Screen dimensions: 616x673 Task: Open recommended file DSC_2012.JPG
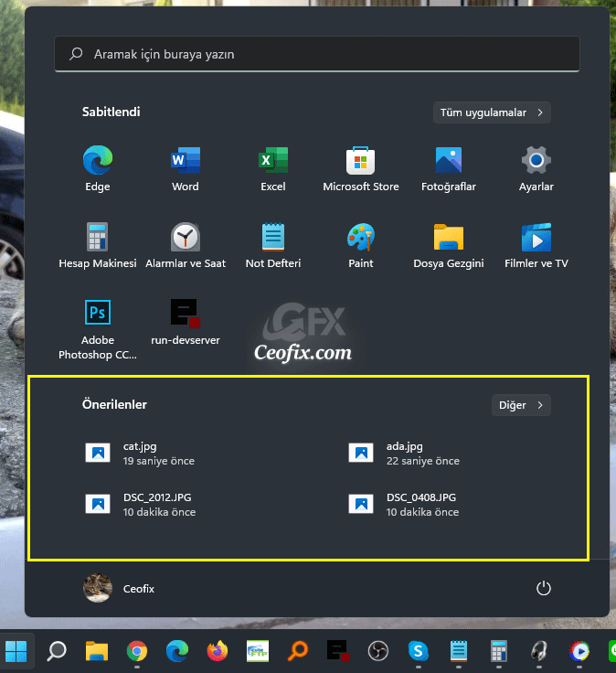click(140, 505)
